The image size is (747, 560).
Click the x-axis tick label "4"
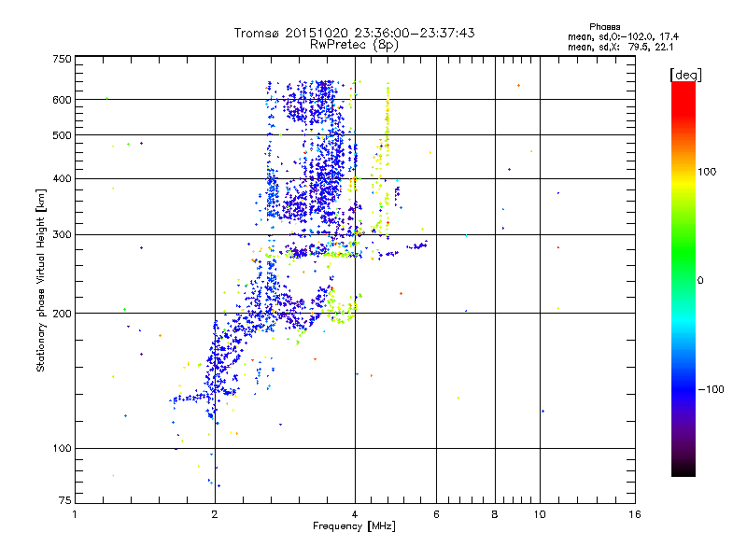[x=355, y=514]
